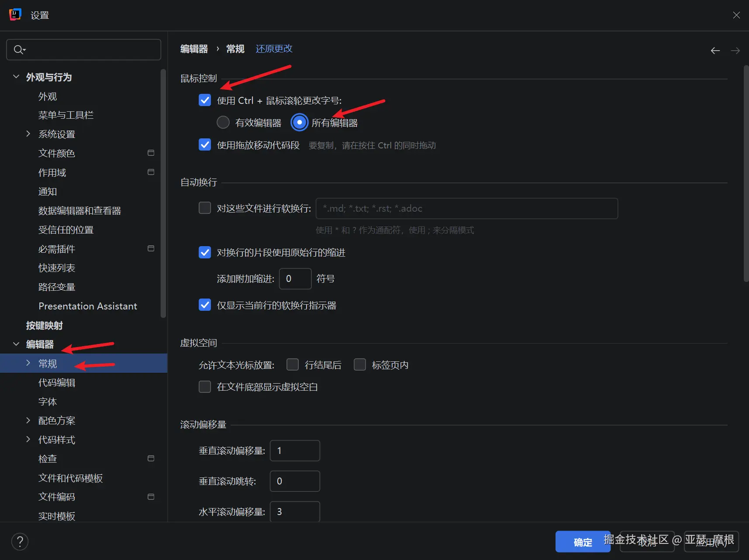Click in the settings search field
Screen dimensions: 749x560
(84, 50)
